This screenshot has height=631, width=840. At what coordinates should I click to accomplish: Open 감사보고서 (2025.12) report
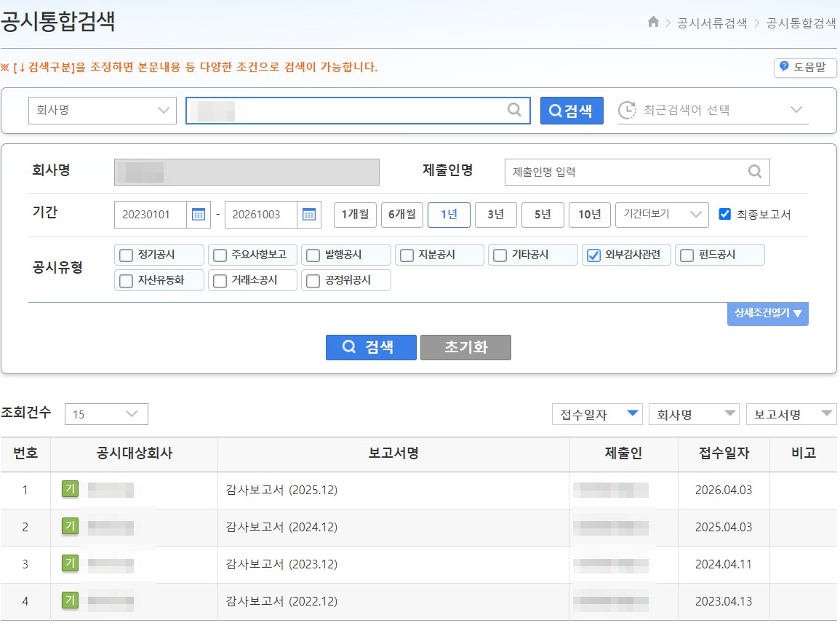coord(281,490)
